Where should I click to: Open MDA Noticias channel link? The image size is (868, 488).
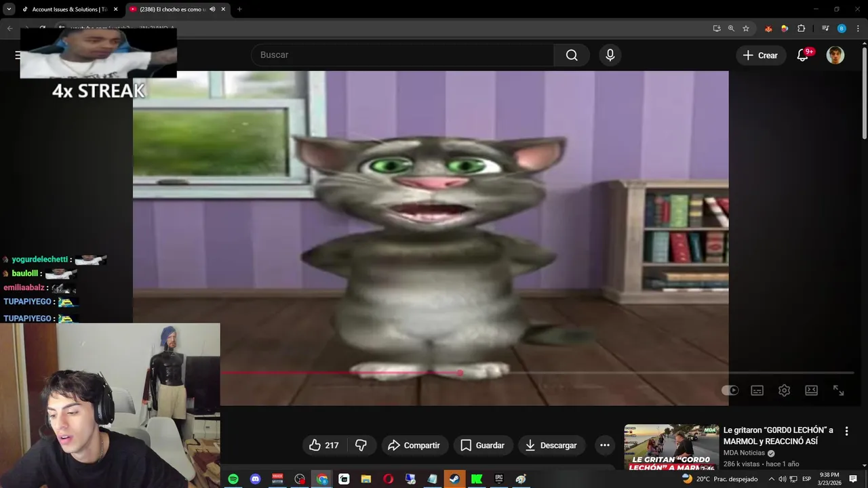(x=744, y=453)
